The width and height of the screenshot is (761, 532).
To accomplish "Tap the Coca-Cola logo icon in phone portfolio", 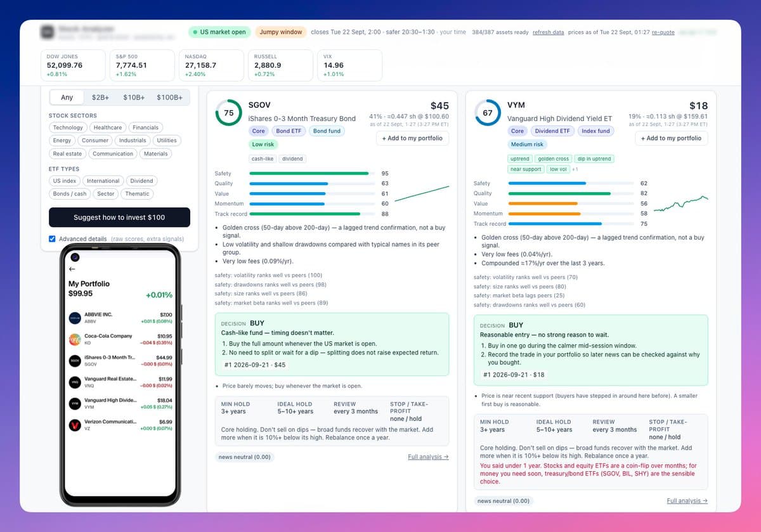I will coord(74,339).
